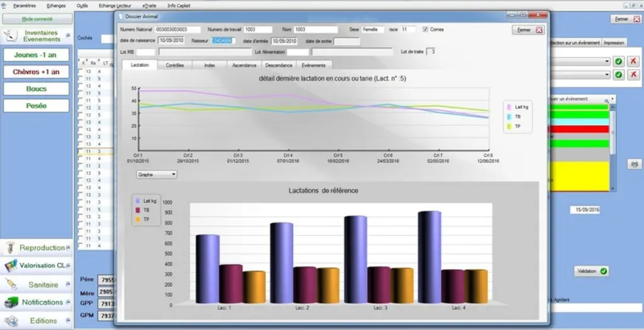Click the Editions printer icon in sidebar
This screenshot has height=330, width=644.
tap(11, 321)
